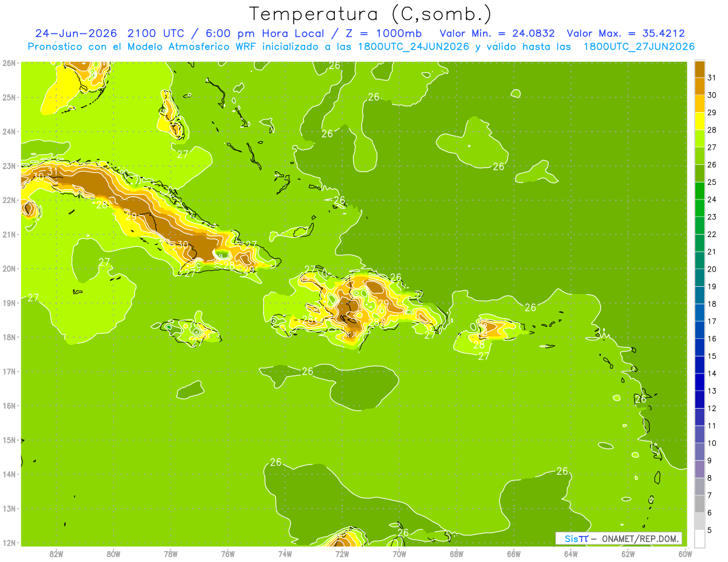Click the initialization time "1800UTC_24JUN2026"
This screenshot has width=728, height=562.
tap(414, 47)
